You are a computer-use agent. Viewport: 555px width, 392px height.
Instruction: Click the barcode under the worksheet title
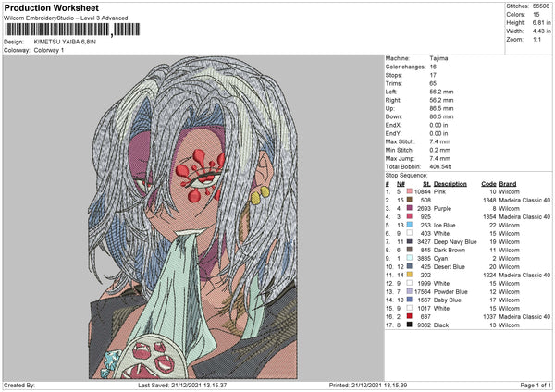point(72,30)
